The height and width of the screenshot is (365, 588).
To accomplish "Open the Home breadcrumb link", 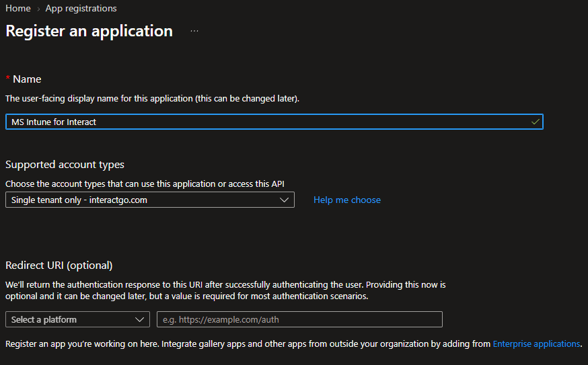I will tap(18, 8).
